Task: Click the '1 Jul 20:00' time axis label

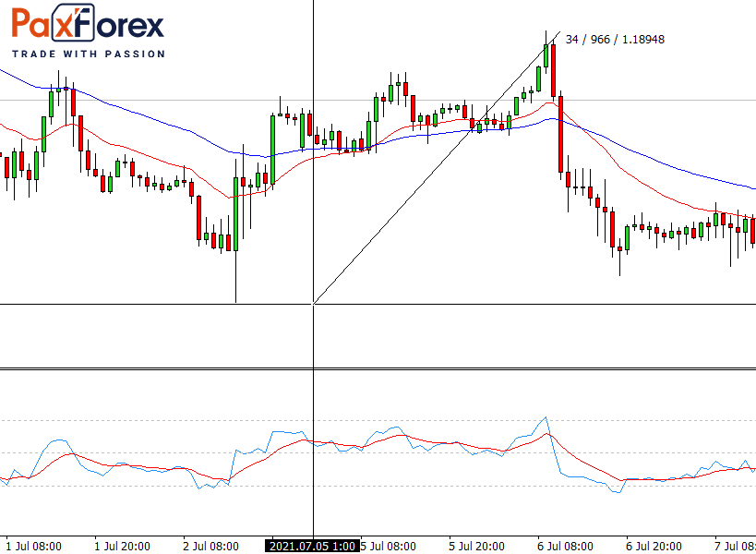Action: [x=123, y=546]
